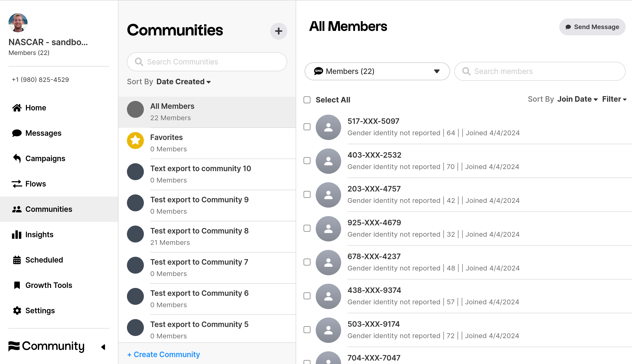Click the Test export to Community 8 avatar
This screenshot has height=364, width=632.
point(135,234)
